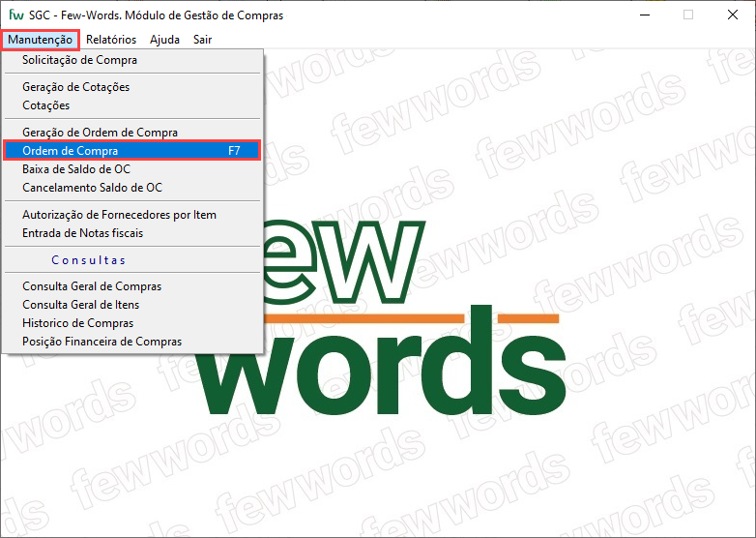Click Ordem de Compra F7 entry
This screenshot has width=756, height=538.
point(132,151)
